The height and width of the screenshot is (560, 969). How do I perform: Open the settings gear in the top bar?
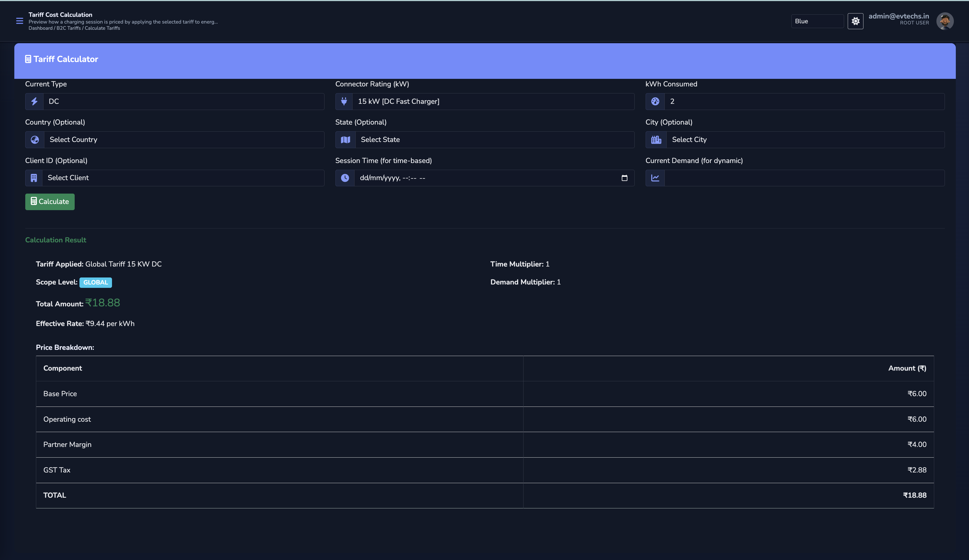[x=856, y=21]
